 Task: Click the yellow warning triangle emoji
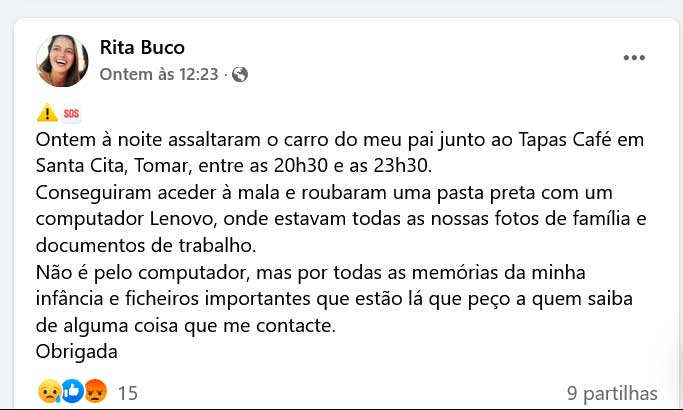[x=46, y=113]
